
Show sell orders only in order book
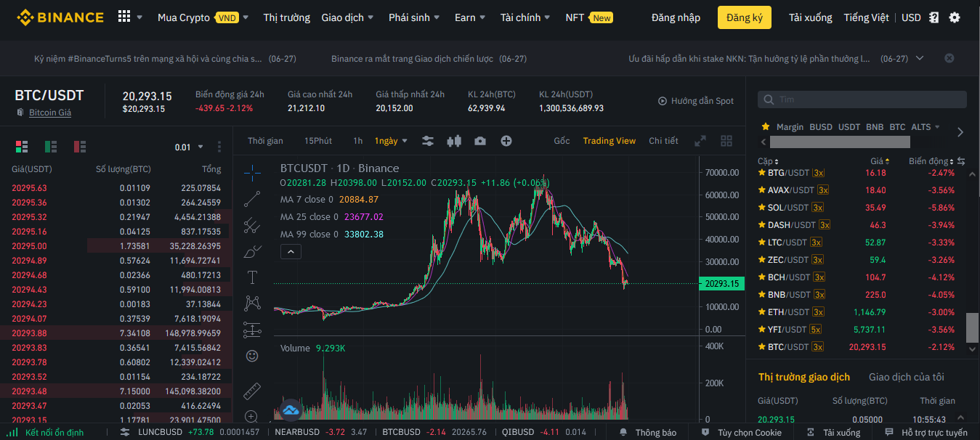[80, 147]
